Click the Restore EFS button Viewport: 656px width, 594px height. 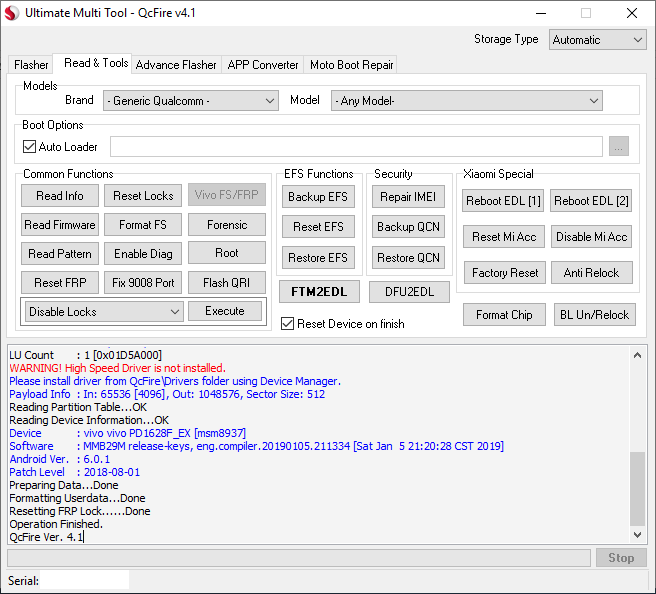tap(318, 258)
